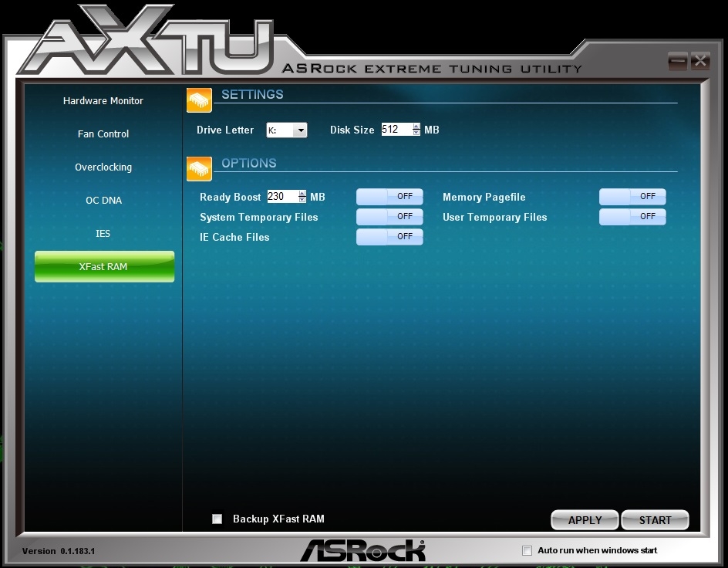Click the IE Cache Files label
728x568 pixels.
pos(234,237)
